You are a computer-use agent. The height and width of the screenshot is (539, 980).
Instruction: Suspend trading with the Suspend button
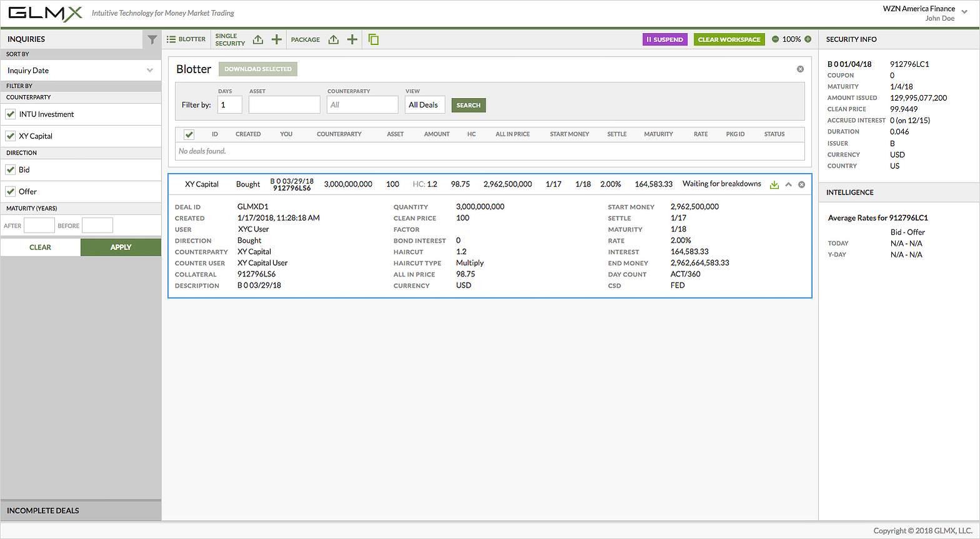point(665,39)
